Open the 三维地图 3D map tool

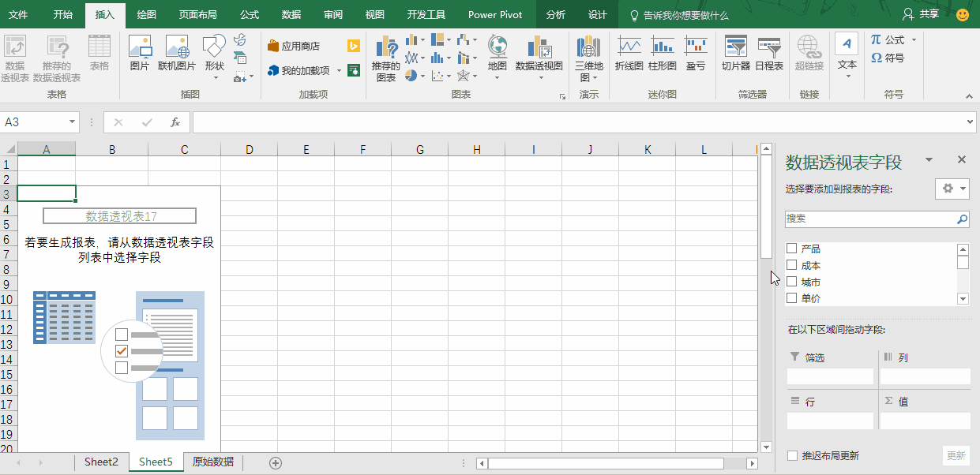588,57
